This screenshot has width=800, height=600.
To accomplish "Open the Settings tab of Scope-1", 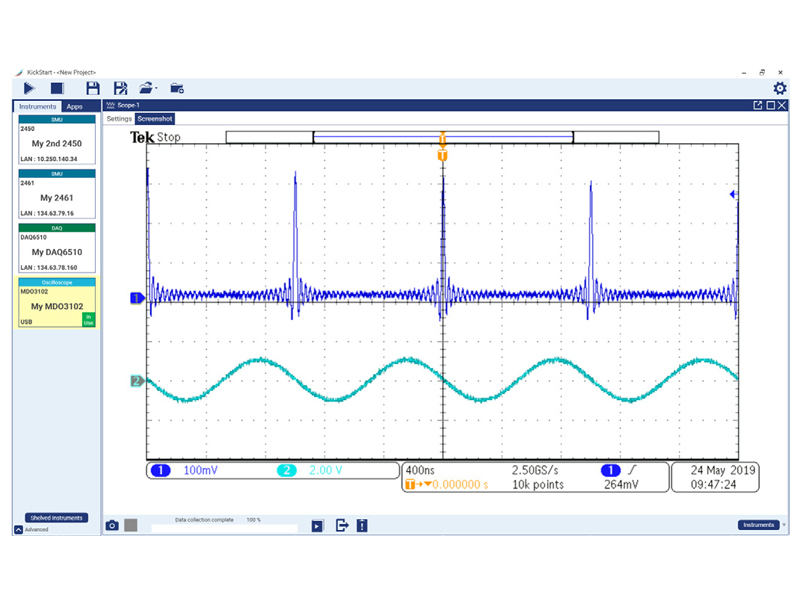I will pyautogui.click(x=119, y=118).
